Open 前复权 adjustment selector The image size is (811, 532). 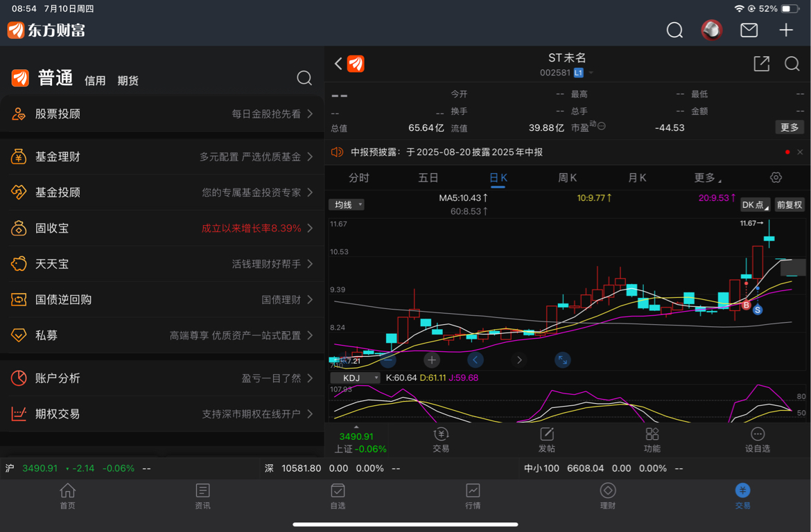[x=790, y=205]
